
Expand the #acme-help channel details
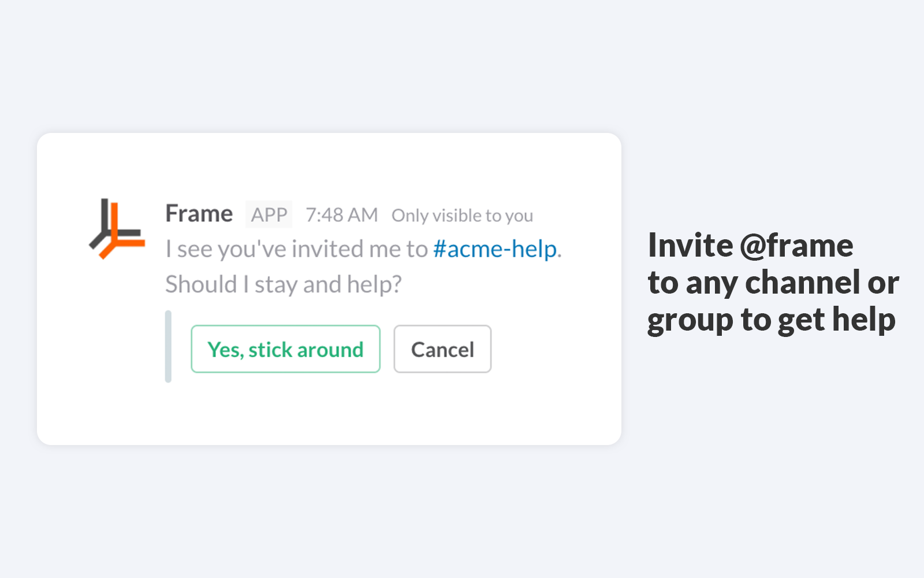(x=494, y=249)
